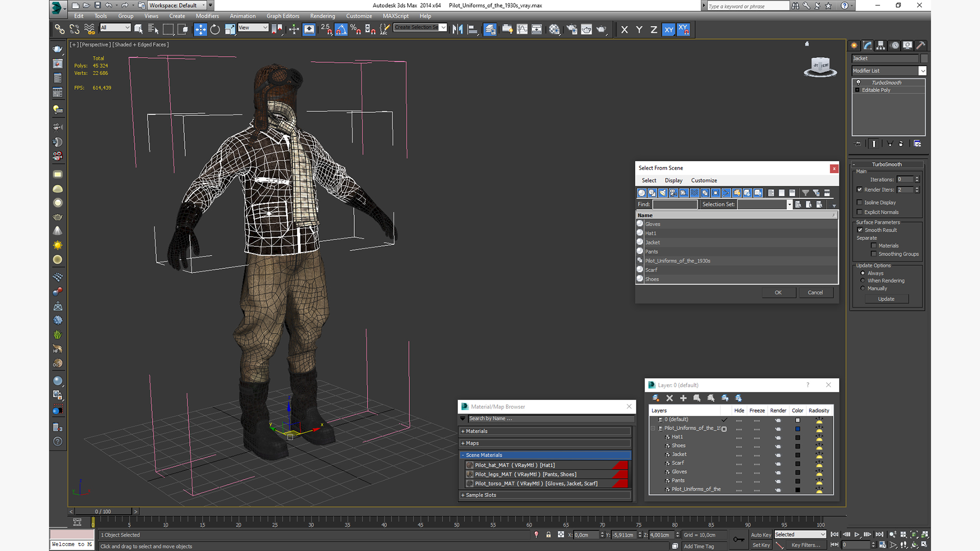Screen dimensions: 980x551
Task: Click Go to End playback control
Action: 879,535
